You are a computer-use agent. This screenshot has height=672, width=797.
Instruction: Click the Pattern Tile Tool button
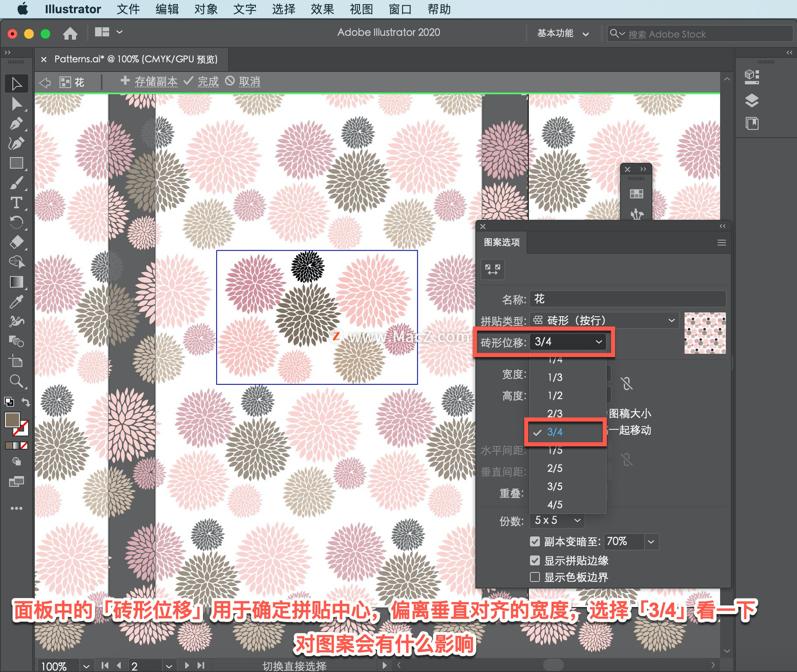pyautogui.click(x=493, y=269)
